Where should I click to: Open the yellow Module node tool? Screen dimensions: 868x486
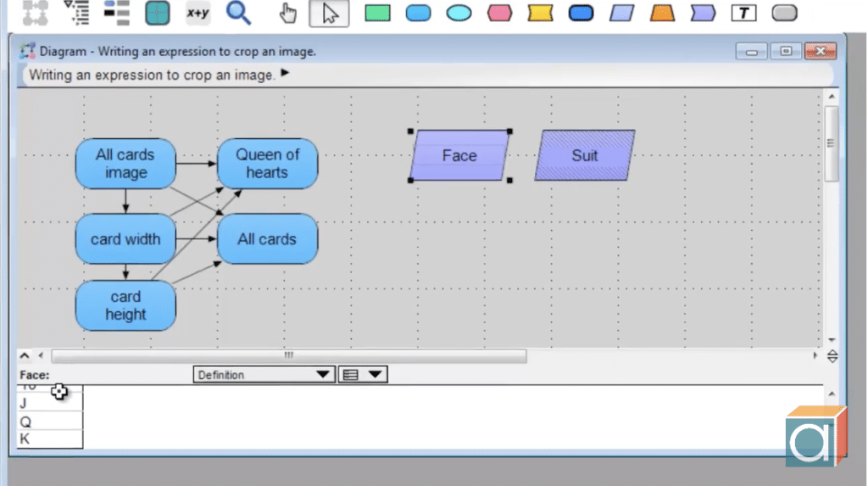540,13
